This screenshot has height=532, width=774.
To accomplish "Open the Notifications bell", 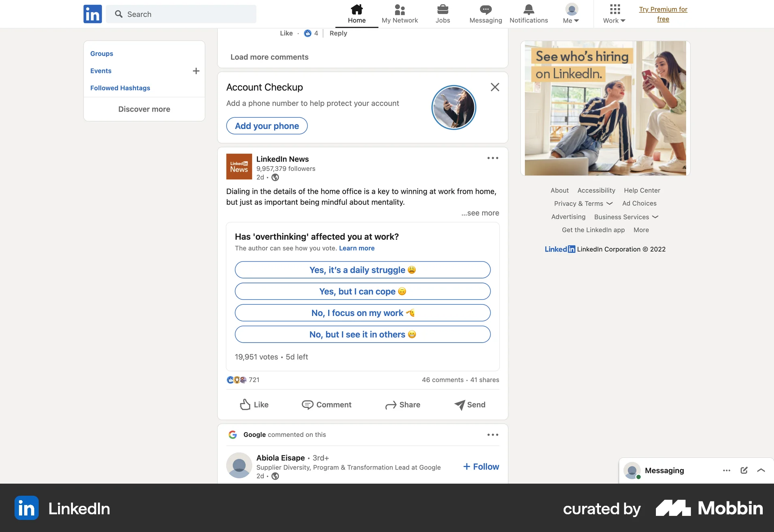I will (x=528, y=14).
